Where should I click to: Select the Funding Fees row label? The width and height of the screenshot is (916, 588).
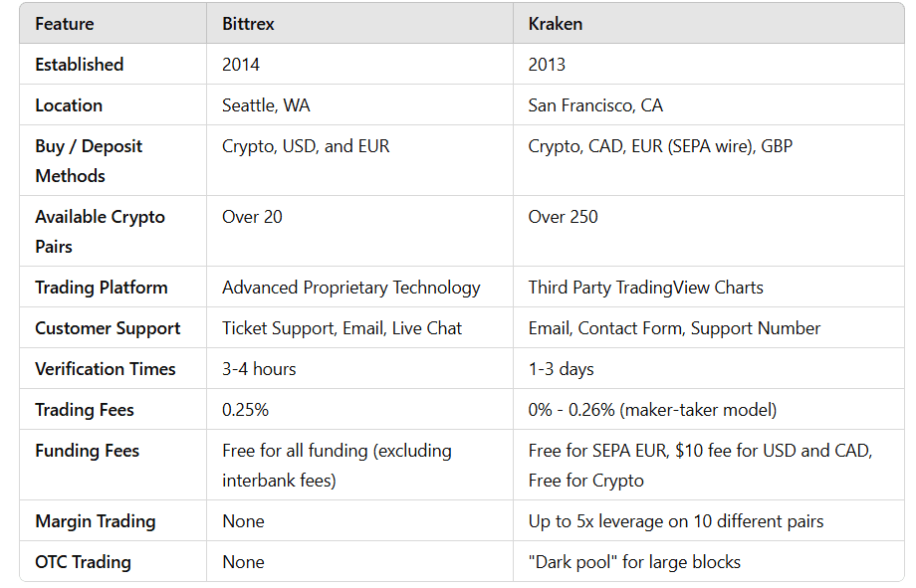point(88,451)
